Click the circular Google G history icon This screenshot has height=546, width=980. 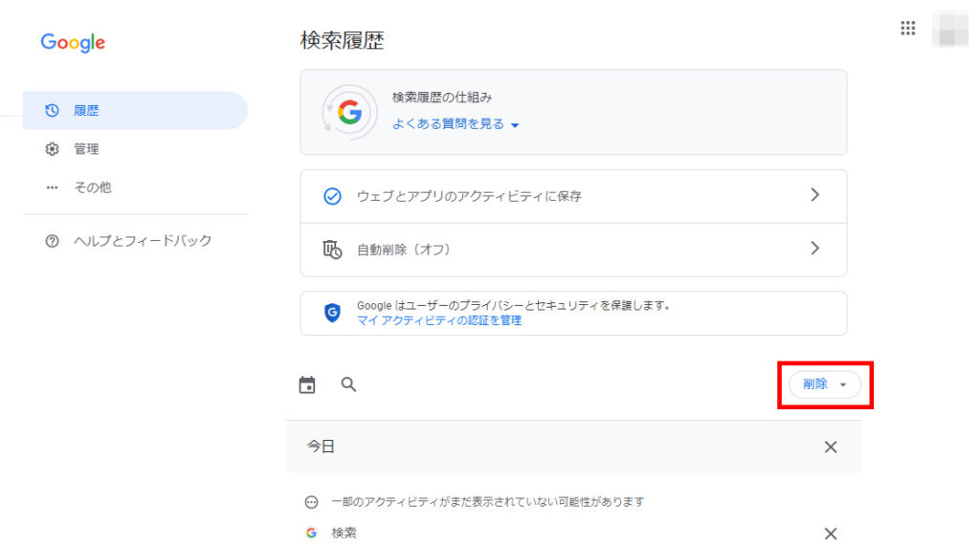pos(348,113)
